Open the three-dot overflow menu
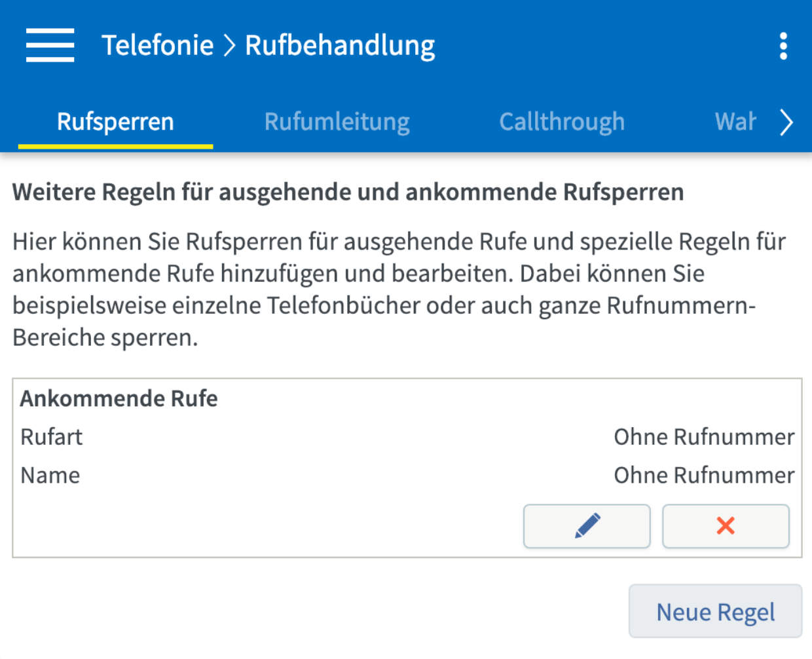The width and height of the screenshot is (812, 659). (783, 47)
